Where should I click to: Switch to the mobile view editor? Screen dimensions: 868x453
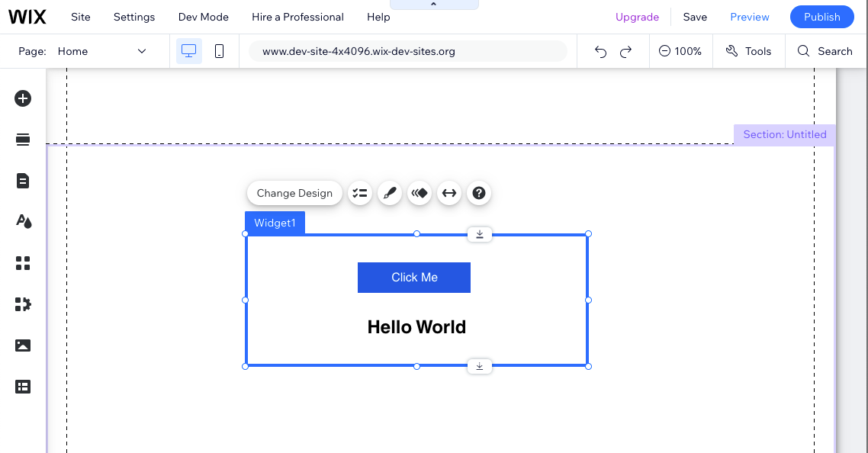[x=219, y=51]
